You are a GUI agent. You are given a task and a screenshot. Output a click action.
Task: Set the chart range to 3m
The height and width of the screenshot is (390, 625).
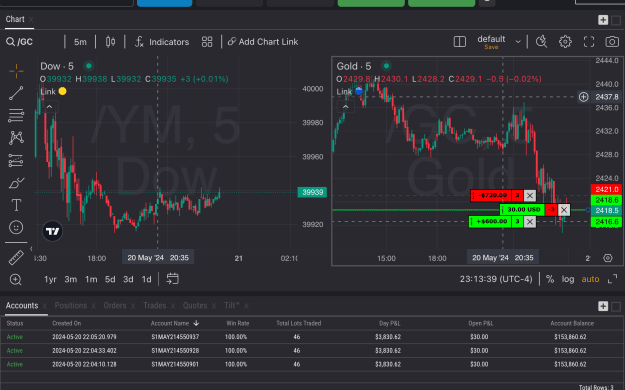tap(71, 279)
